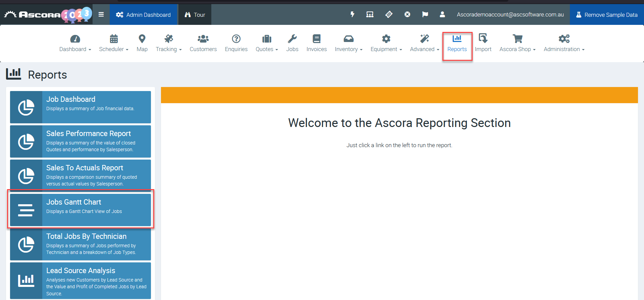Start the Tour
The image size is (644, 300).
pos(195,15)
